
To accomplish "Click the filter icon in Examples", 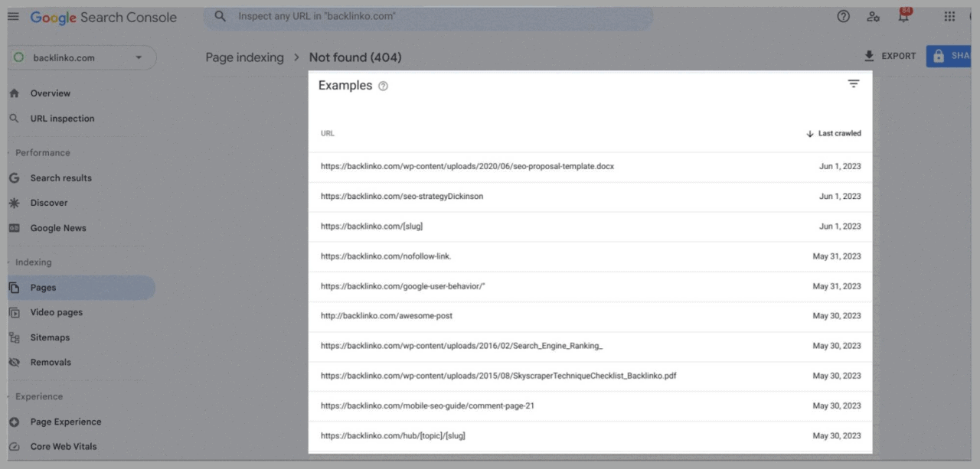I will point(854,84).
